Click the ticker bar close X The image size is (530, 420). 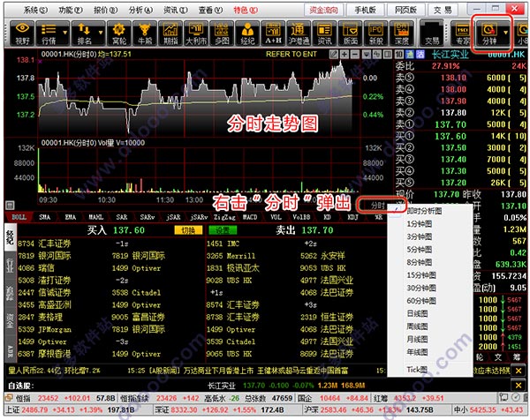519,371
